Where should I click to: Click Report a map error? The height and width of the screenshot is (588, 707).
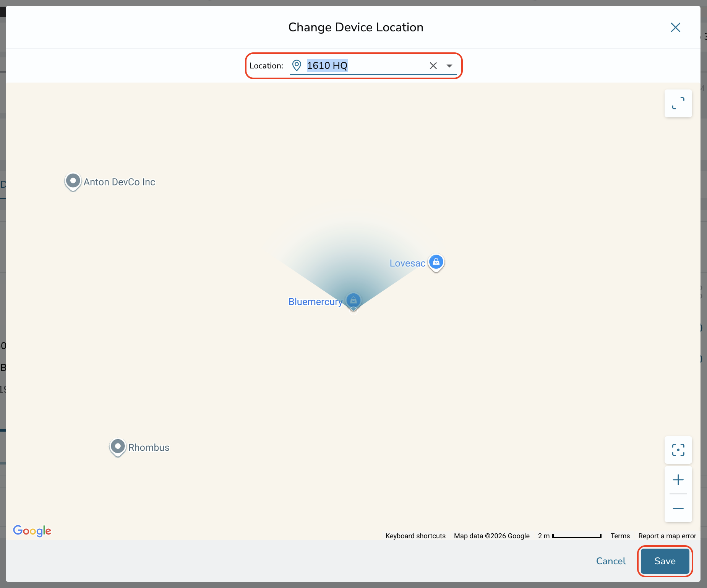(667, 536)
